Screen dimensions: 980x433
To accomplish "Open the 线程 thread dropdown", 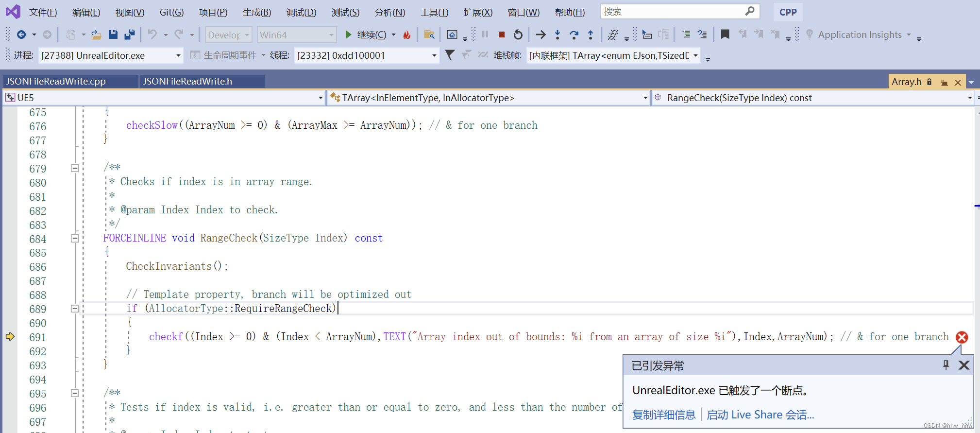I will [x=367, y=55].
